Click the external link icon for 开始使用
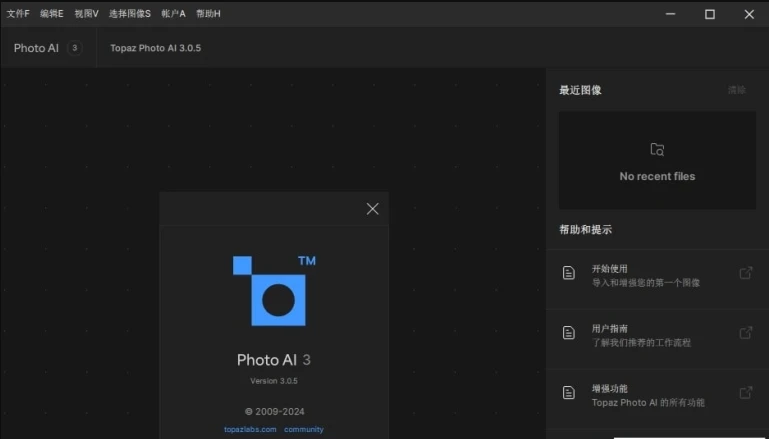The width and height of the screenshot is (769, 439). (745, 273)
